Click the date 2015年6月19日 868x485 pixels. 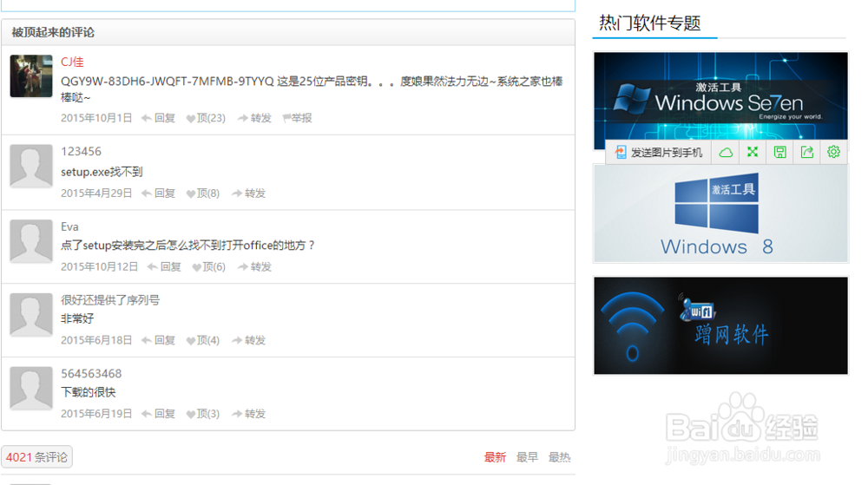96,414
